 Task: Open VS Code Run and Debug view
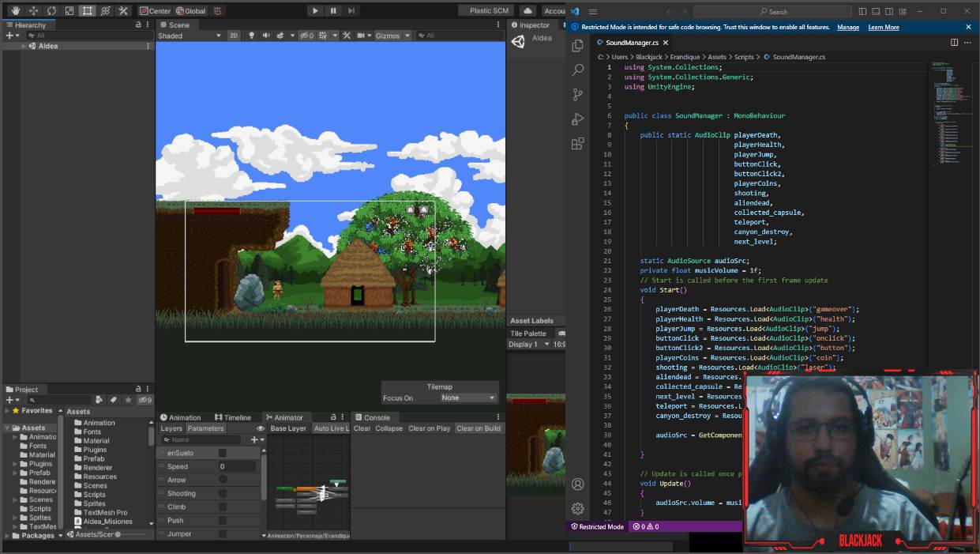pyautogui.click(x=577, y=119)
